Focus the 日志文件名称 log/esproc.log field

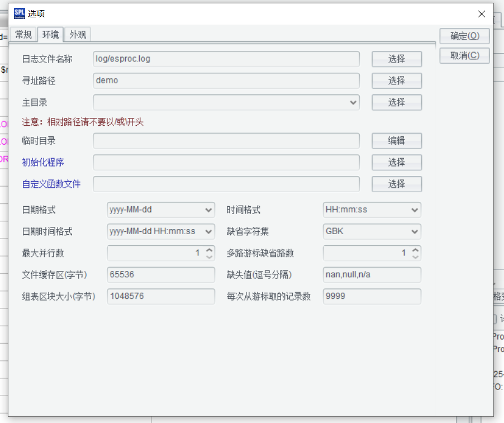point(226,59)
